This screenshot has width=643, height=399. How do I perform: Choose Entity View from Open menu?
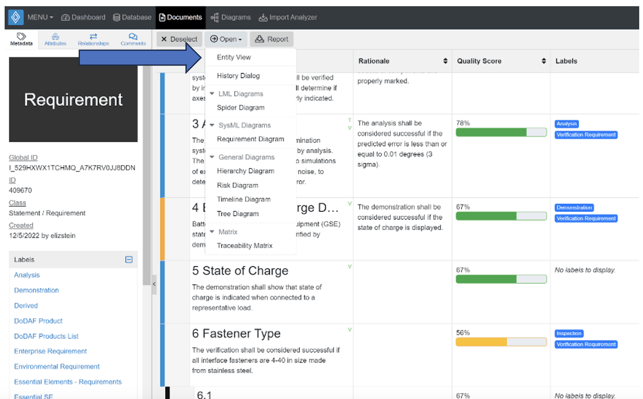pyautogui.click(x=234, y=57)
